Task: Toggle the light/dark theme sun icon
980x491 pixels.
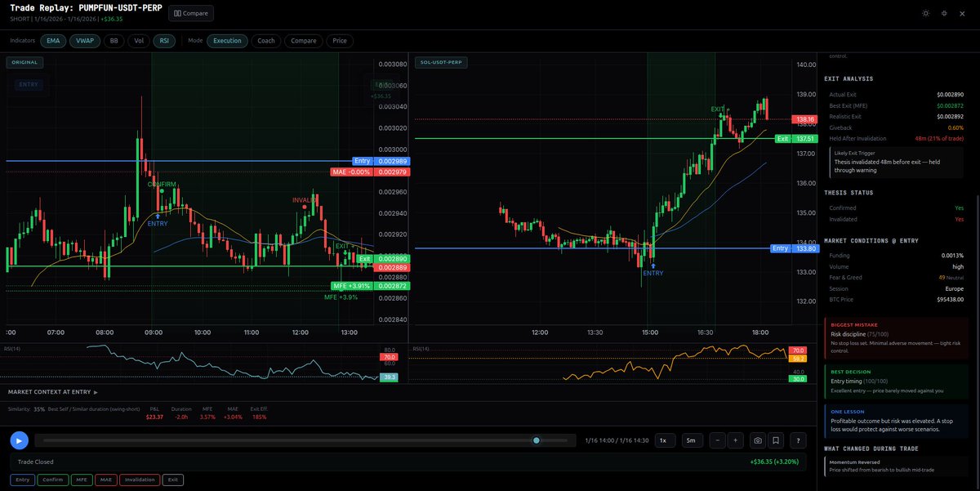Action: tap(925, 13)
